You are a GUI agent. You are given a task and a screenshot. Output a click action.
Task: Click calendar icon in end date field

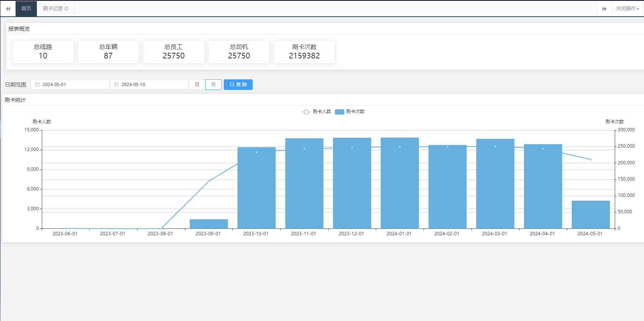point(117,85)
